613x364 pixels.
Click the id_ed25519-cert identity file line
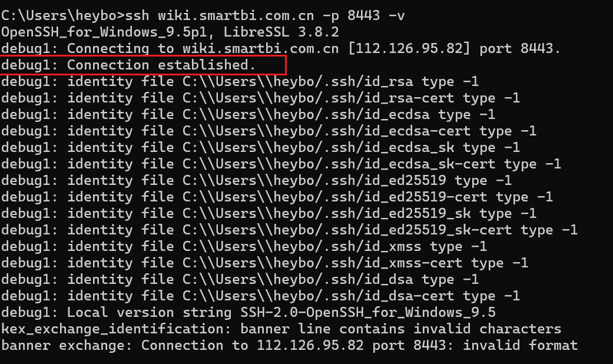point(277,197)
